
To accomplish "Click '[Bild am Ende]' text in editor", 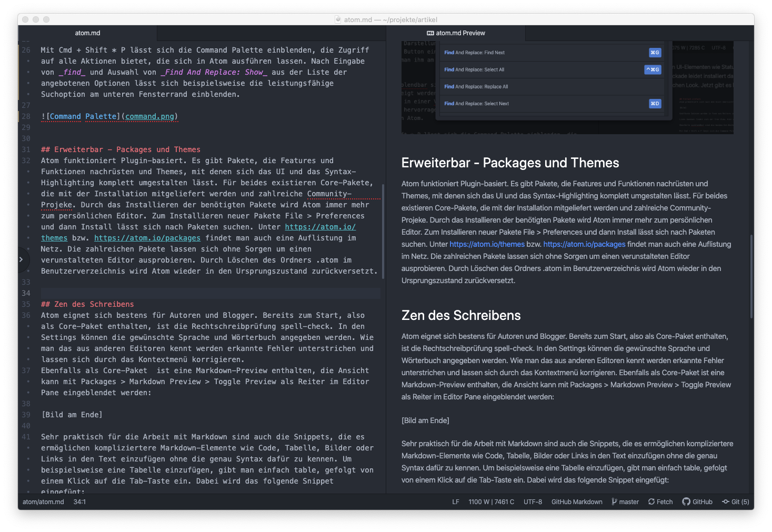I will (72, 415).
